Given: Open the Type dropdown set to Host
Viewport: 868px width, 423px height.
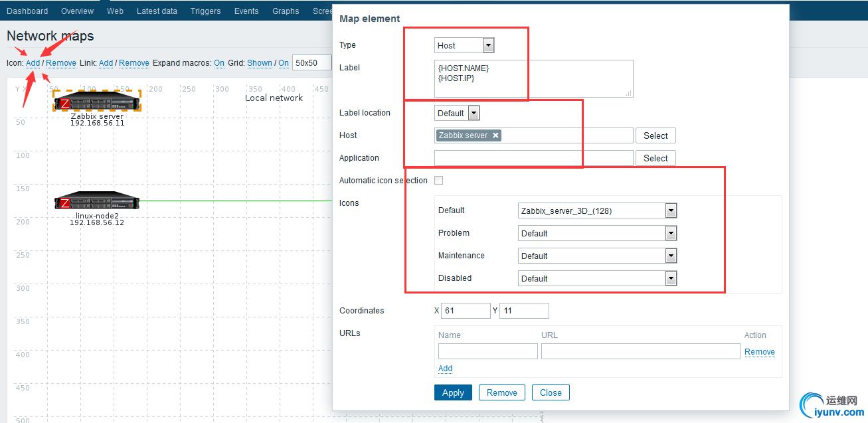Looking at the screenshot, I should (464, 45).
